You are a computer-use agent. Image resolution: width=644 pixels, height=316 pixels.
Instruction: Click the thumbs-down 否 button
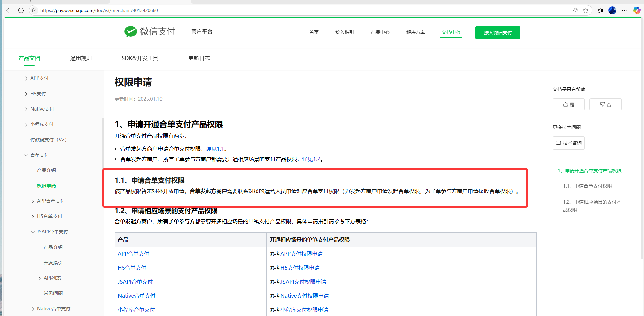tap(605, 104)
